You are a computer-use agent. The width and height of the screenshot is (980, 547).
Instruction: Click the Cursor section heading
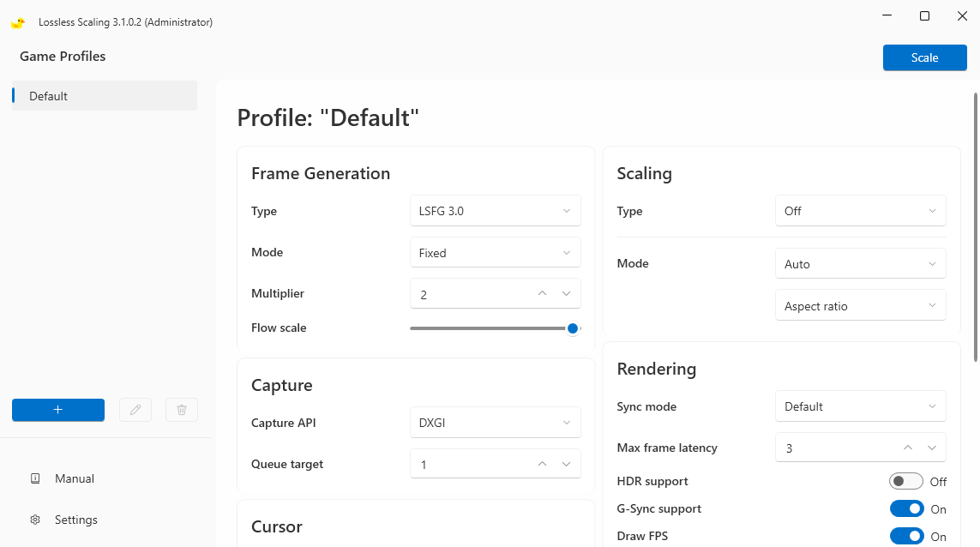[x=277, y=526]
